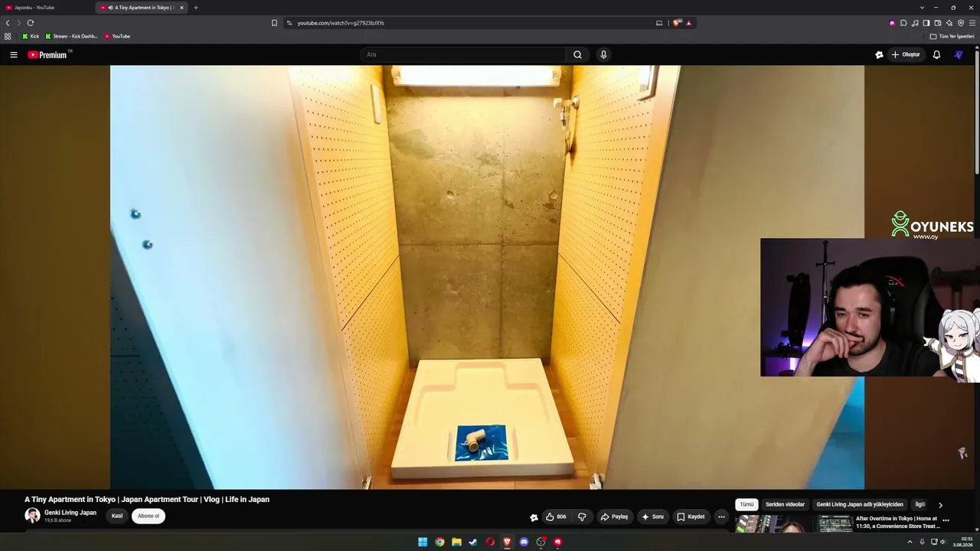
Task: Open the taskbar clock and date
Action: [965, 542]
